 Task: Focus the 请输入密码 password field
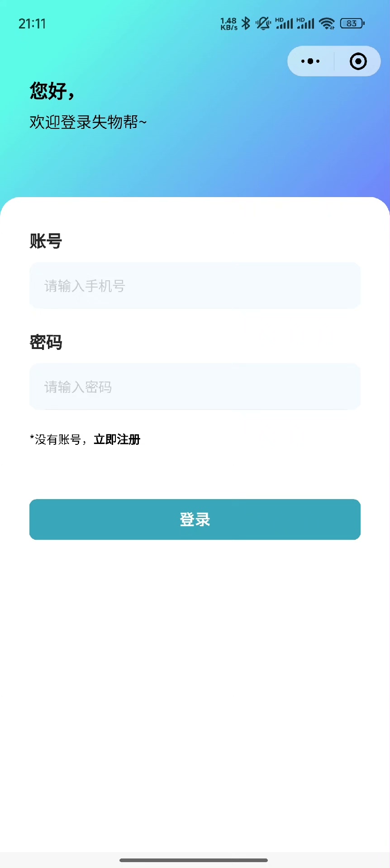tap(195, 387)
